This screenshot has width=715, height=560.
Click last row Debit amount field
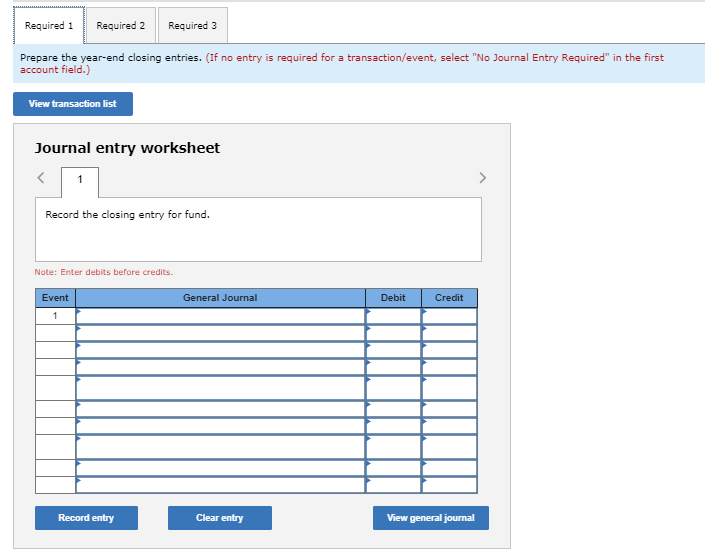393,485
